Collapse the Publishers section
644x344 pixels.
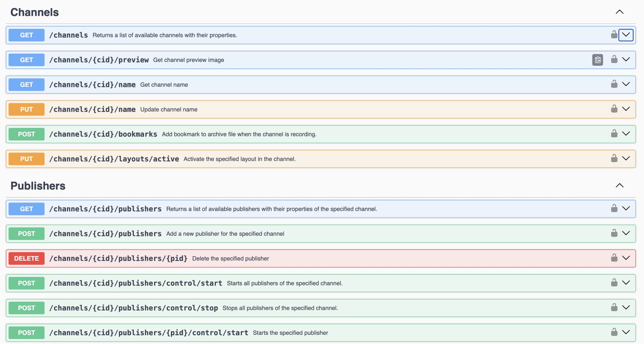(620, 186)
